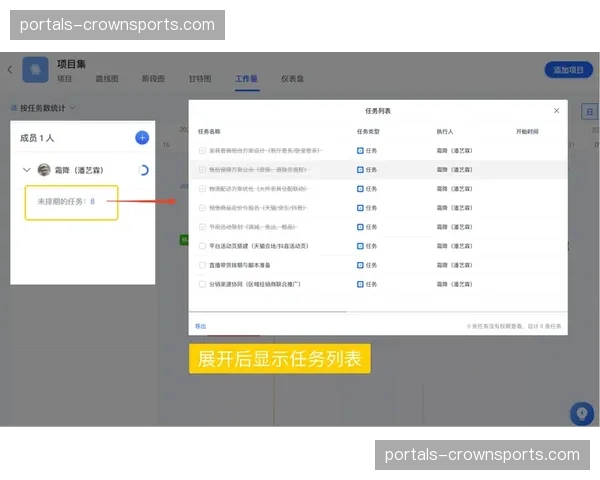Click the member avatar of 霜降
Image resolution: width=600 pixels, height=480 pixels.
click(44, 170)
